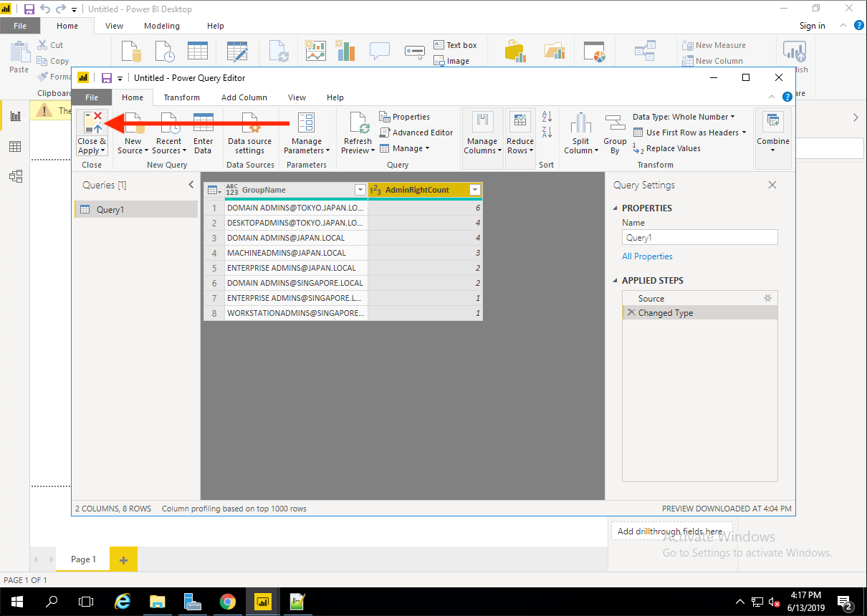This screenshot has height=616, width=867.
Task: Open Internet Explorer from the taskbar
Action: (x=123, y=602)
